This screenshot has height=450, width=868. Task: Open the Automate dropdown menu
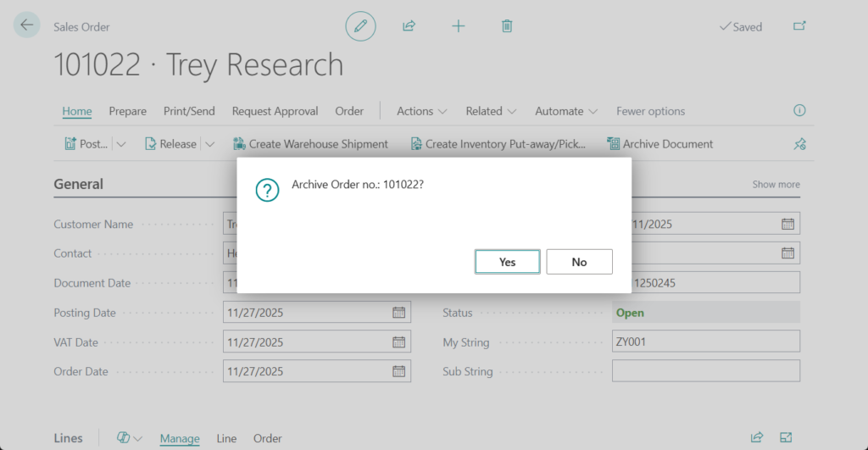coord(566,111)
